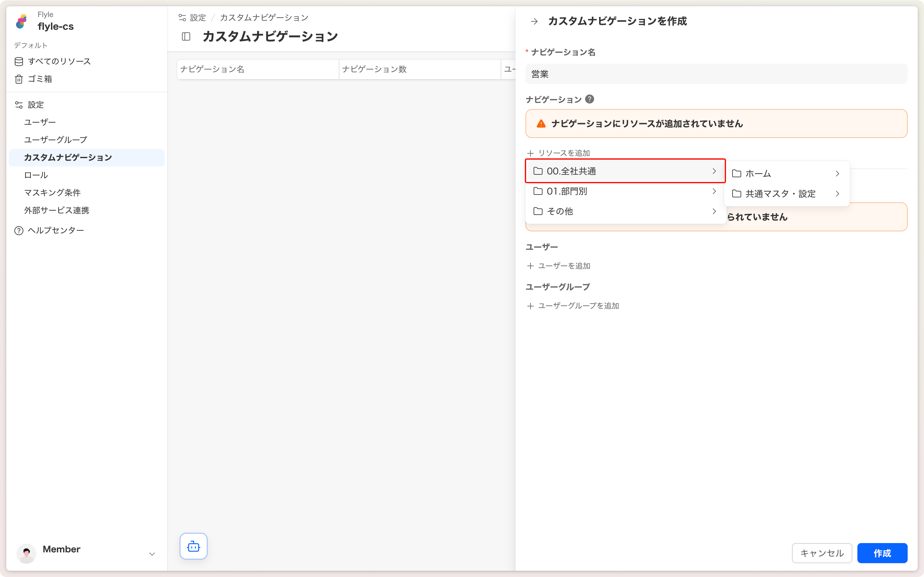Click the ナビゲーション名 input field
The image size is (924, 577).
pyautogui.click(x=716, y=74)
